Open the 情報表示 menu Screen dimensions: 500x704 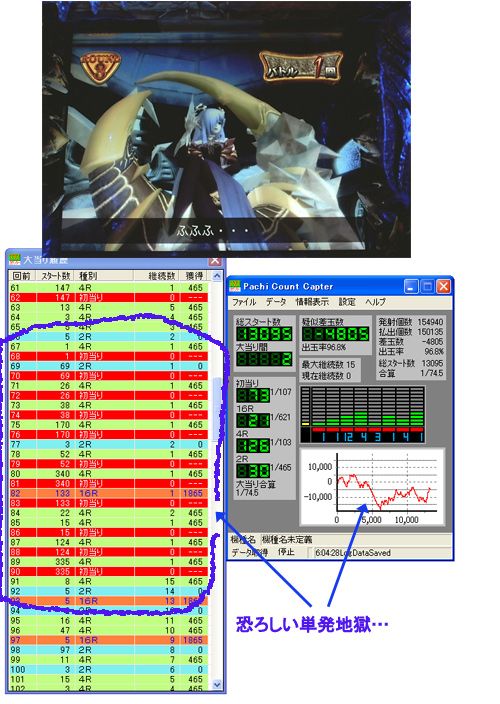312,302
